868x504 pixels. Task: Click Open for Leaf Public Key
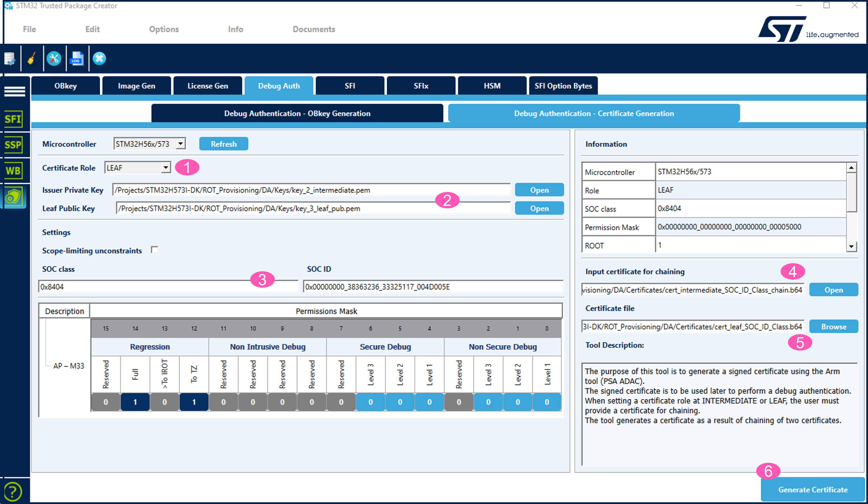tap(539, 208)
